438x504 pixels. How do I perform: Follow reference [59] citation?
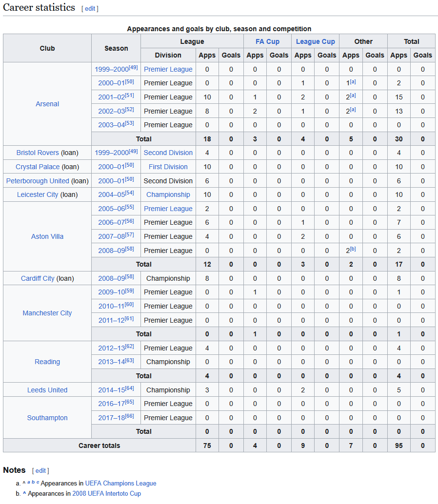129,290
